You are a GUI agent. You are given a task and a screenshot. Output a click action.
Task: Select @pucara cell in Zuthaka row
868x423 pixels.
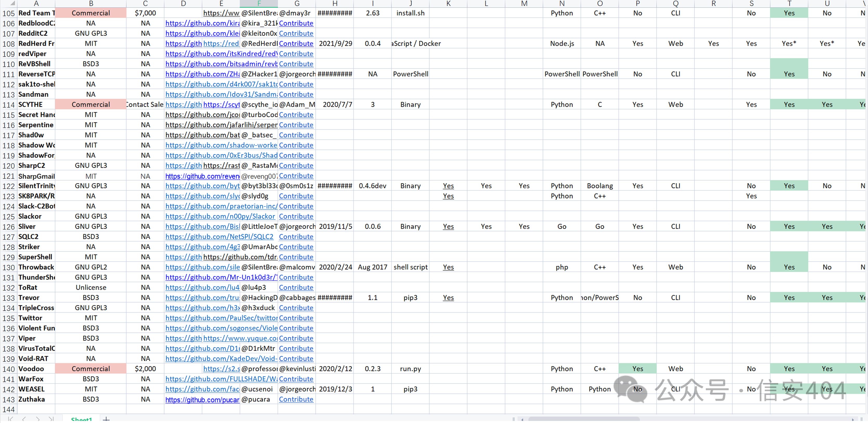(x=259, y=399)
